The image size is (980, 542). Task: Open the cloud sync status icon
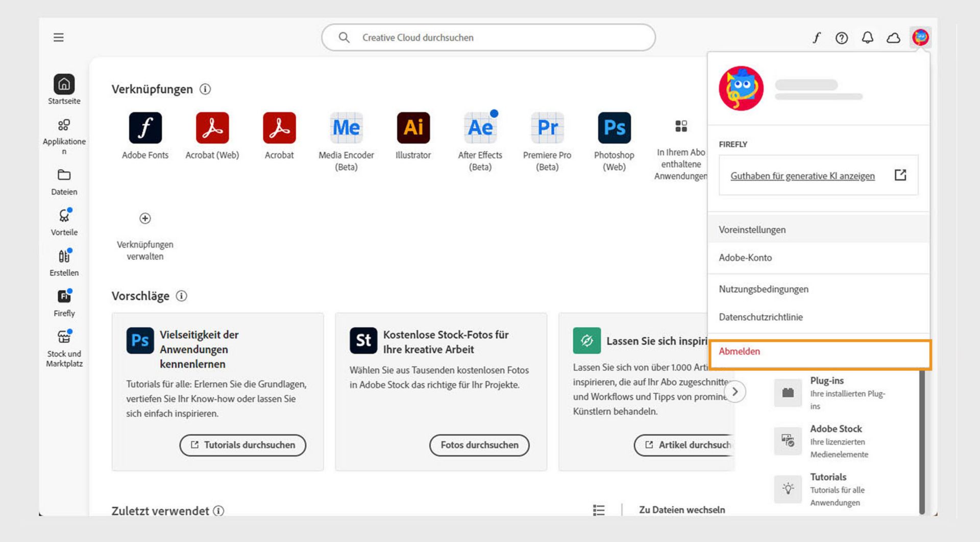click(x=893, y=38)
